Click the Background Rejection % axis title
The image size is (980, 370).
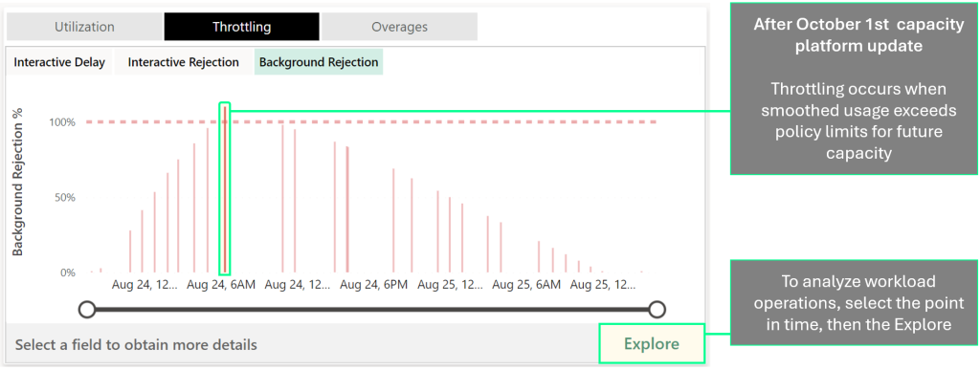pos(17,182)
